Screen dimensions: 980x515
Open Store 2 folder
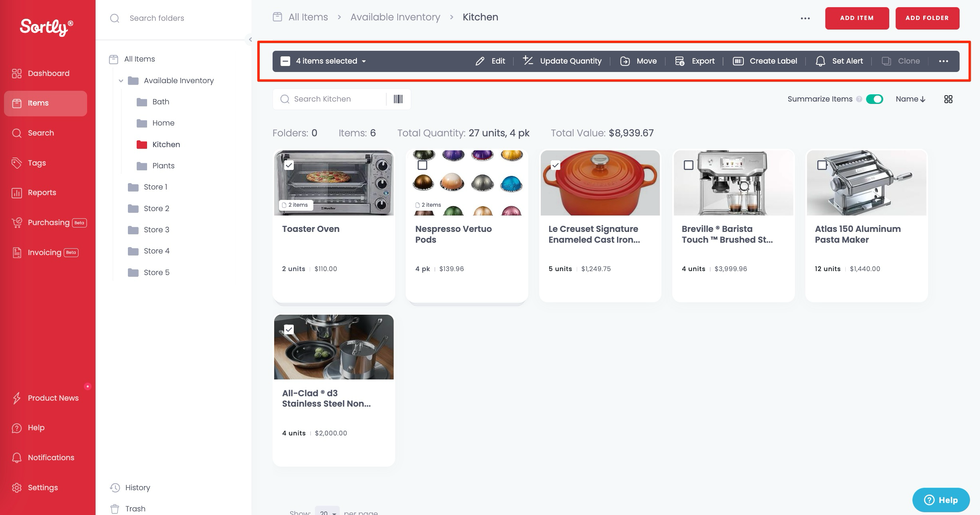click(x=148, y=208)
